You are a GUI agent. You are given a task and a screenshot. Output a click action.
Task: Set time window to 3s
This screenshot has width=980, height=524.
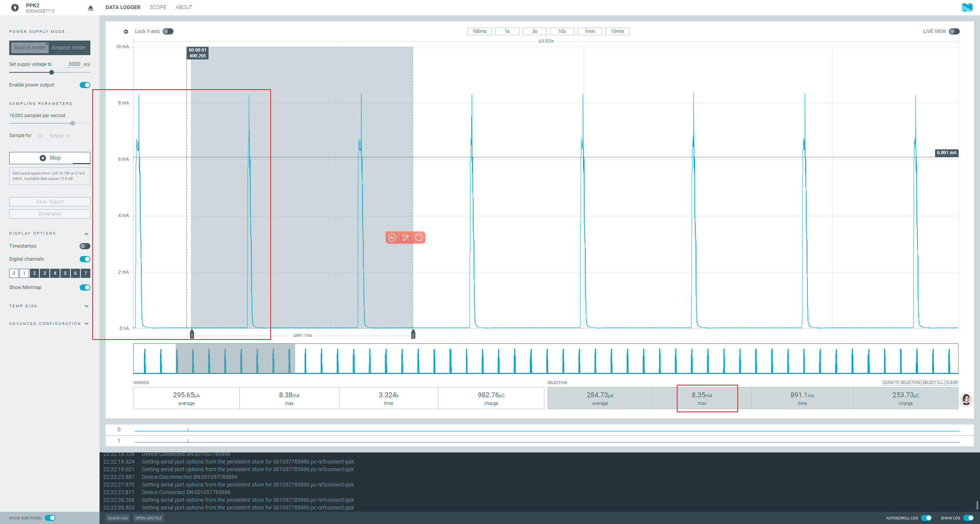click(534, 31)
